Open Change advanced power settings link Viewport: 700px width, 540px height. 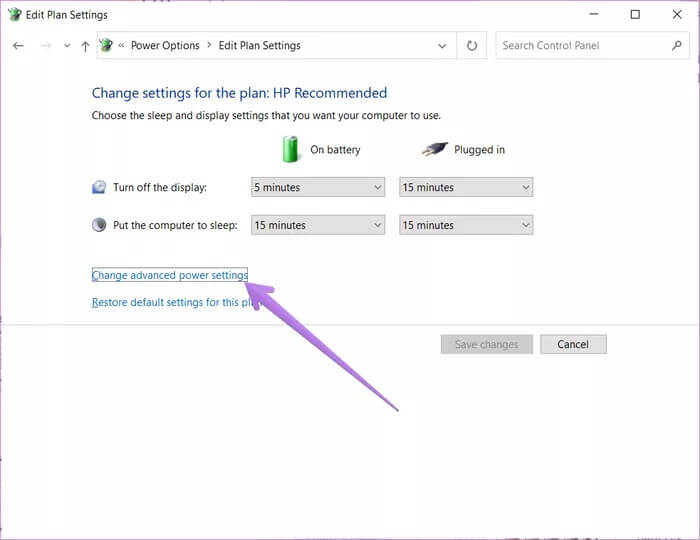tap(169, 275)
